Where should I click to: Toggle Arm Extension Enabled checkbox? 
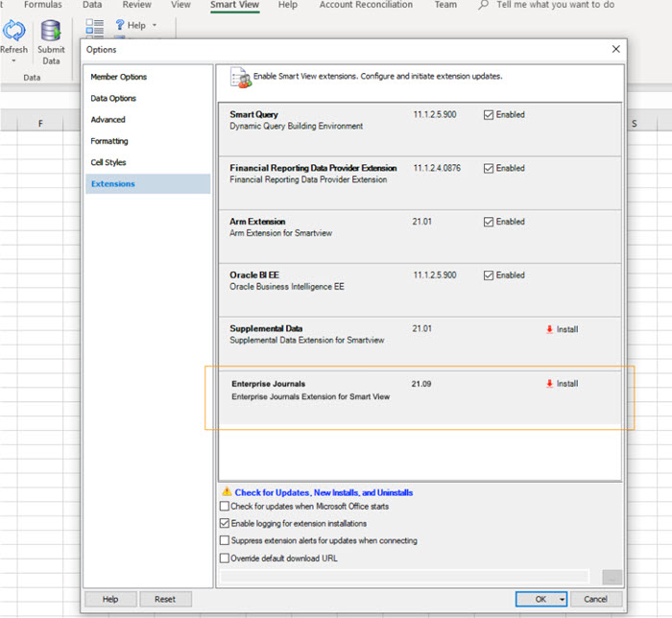(489, 222)
